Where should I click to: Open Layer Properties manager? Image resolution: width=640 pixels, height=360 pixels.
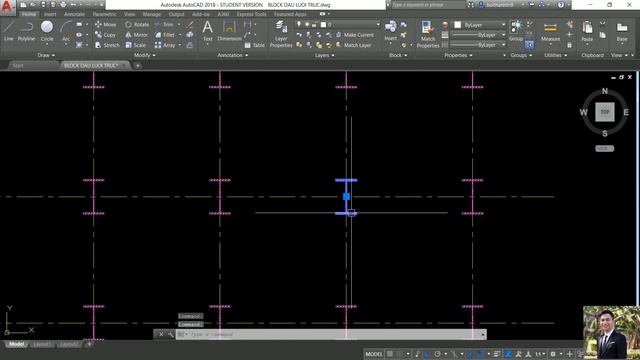[x=281, y=35]
